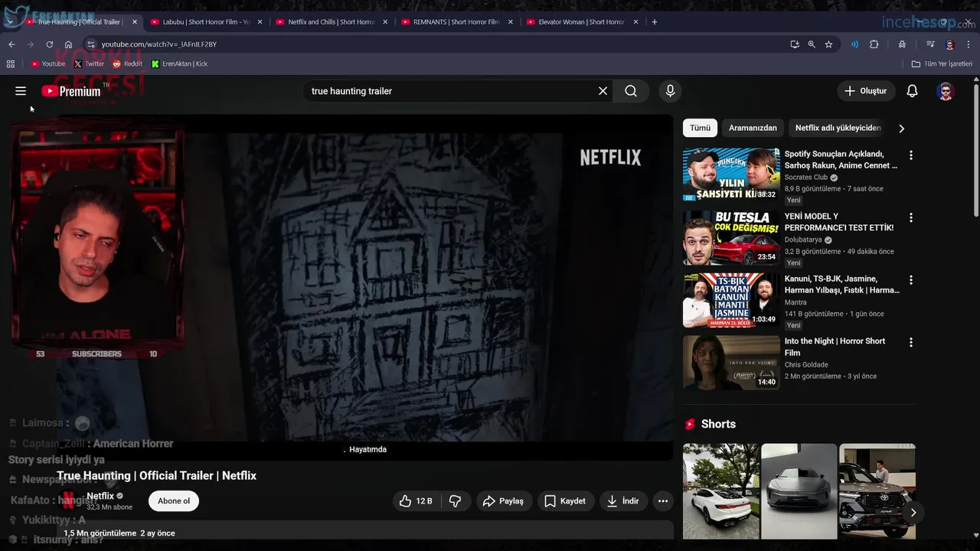Close the Elevator Woman tab
Image resolution: width=980 pixels, height=551 pixels.
[x=635, y=22]
